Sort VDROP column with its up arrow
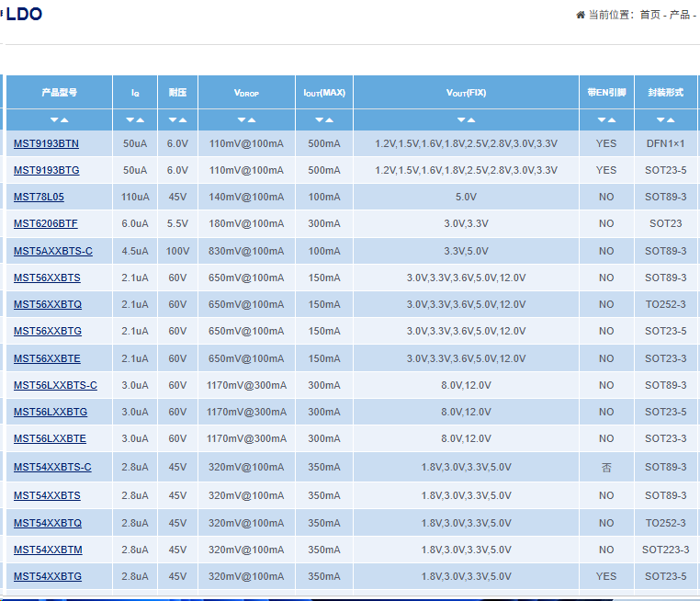This screenshot has height=601, width=700. click(x=252, y=119)
